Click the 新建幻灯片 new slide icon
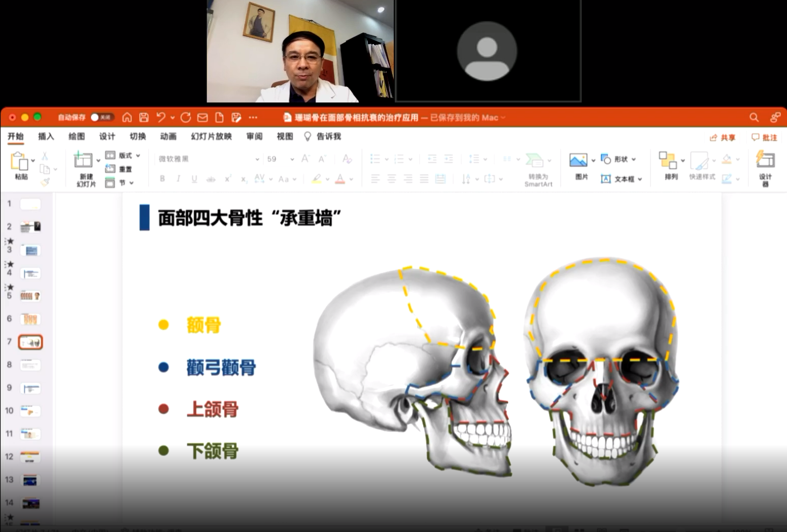Viewport: 787px width, 532px height. (x=83, y=160)
